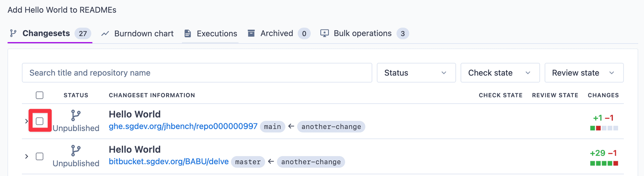Expand the repo000000997 changeset row
The image size is (644, 176).
tap(26, 121)
